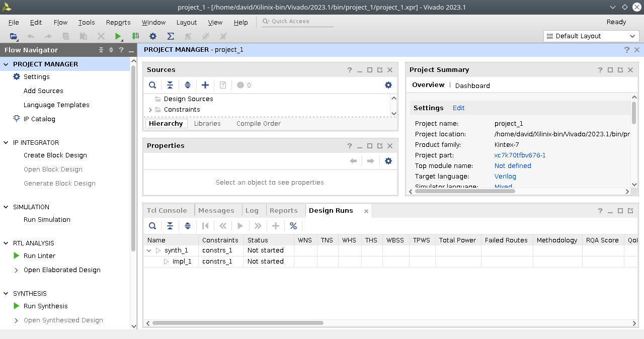Viewport: 644px width, 339px height.
Task: Click the Run Synthesis green play icon
Action: (16, 306)
